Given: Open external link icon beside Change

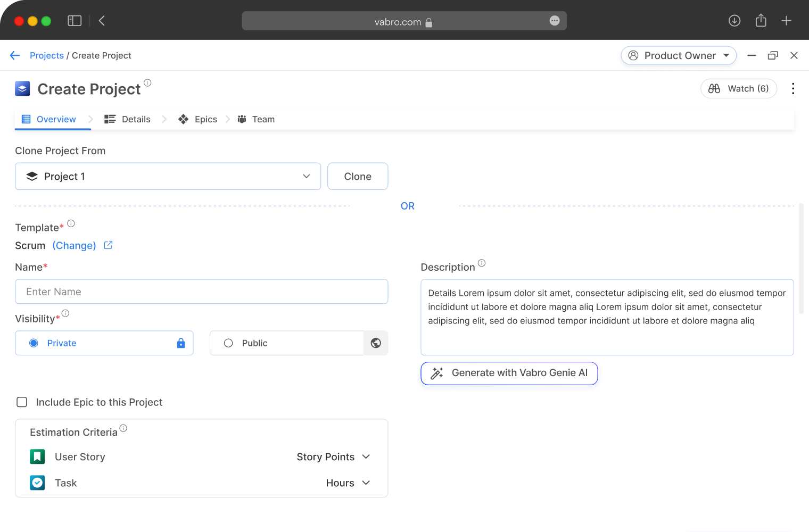Looking at the screenshot, I should (x=108, y=245).
